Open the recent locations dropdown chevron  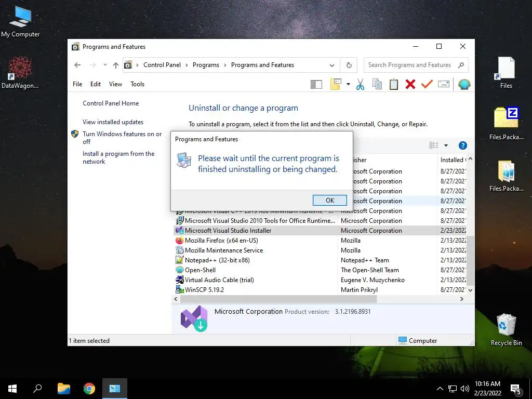click(105, 65)
